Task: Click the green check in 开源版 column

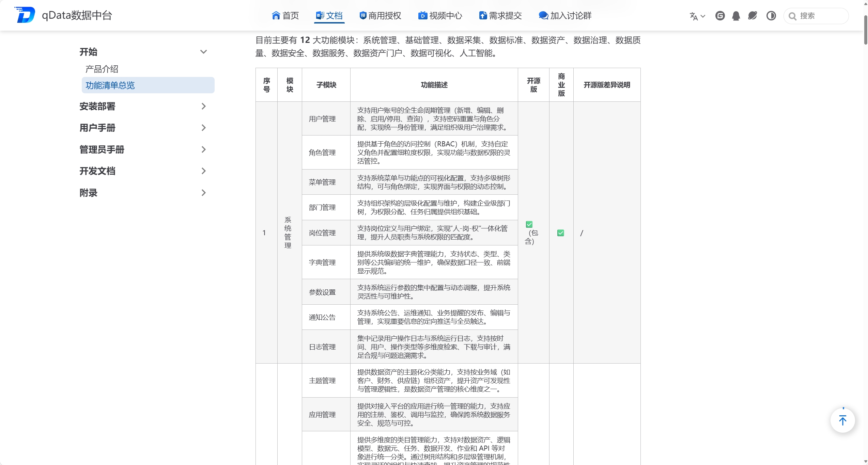Action: (529, 224)
